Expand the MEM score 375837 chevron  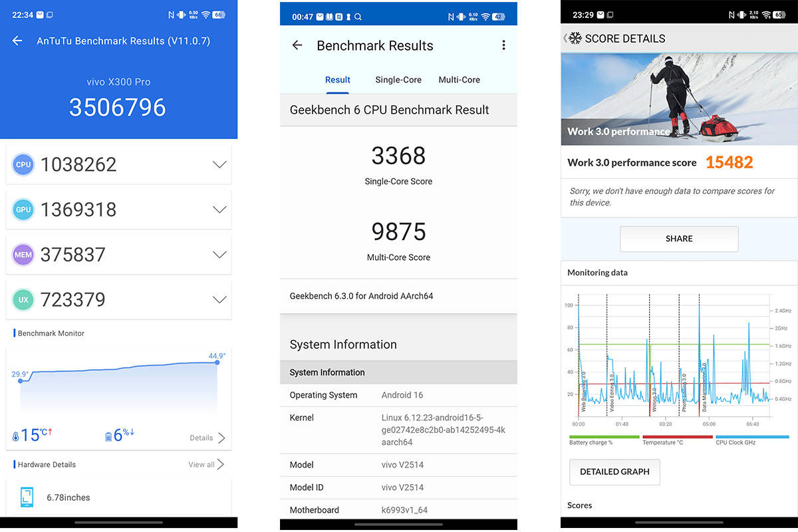click(219, 255)
